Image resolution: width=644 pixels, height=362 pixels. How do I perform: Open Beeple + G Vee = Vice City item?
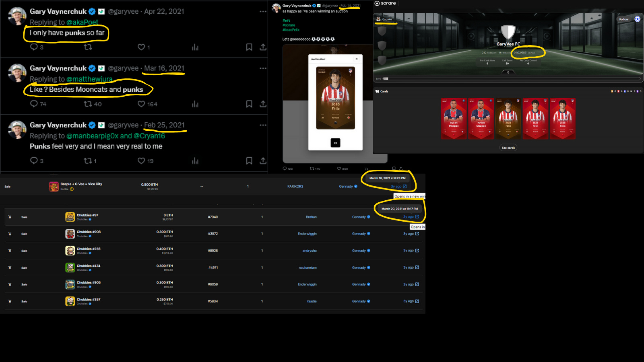[81, 184]
